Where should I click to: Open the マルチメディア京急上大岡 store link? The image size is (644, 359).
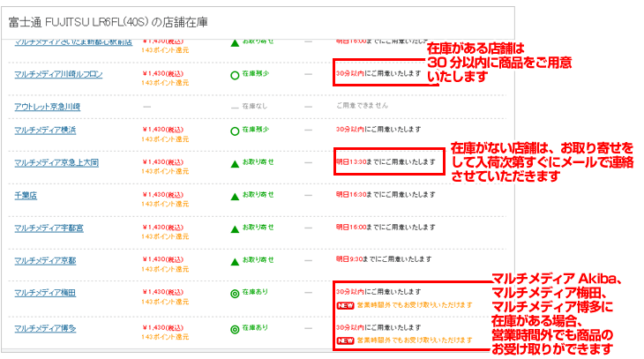click(56, 162)
